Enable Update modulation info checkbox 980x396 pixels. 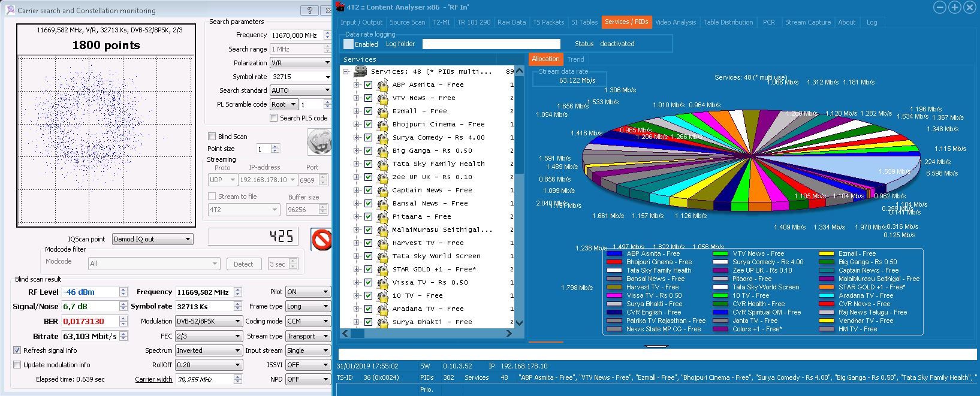coord(17,365)
